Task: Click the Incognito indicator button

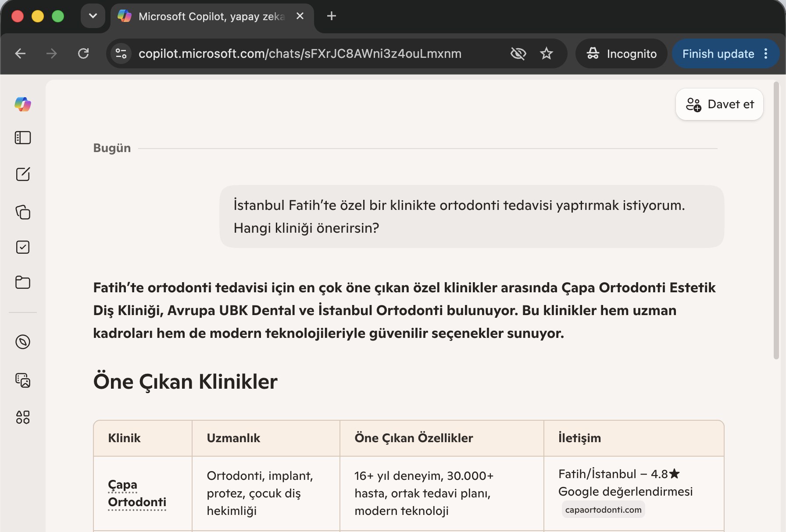Action: point(622,53)
